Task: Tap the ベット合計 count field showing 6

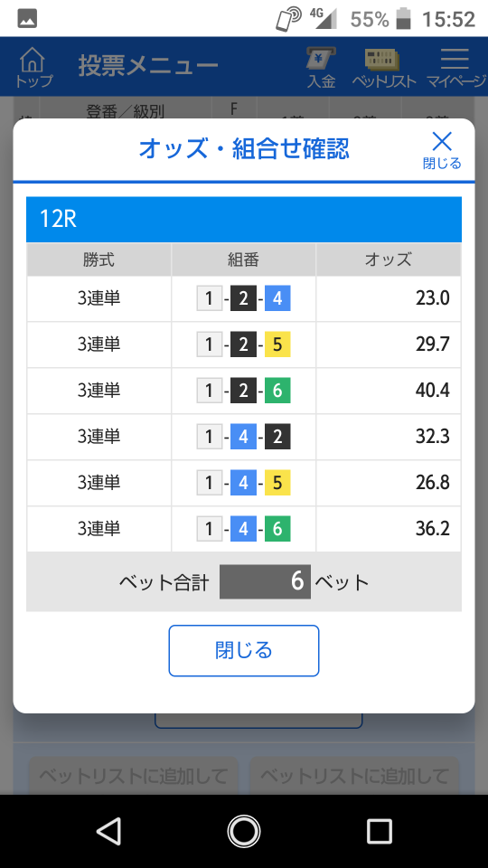Action: (x=265, y=581)
